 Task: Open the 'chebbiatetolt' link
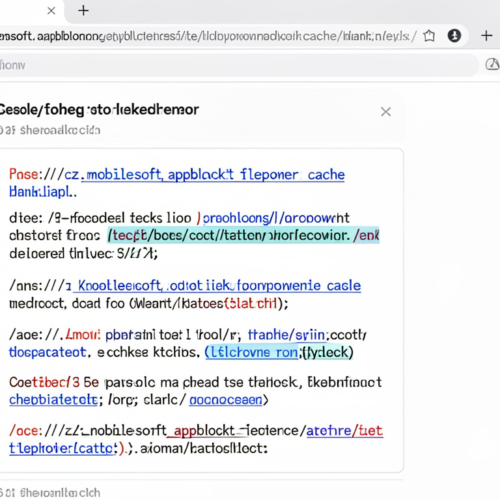54,400
